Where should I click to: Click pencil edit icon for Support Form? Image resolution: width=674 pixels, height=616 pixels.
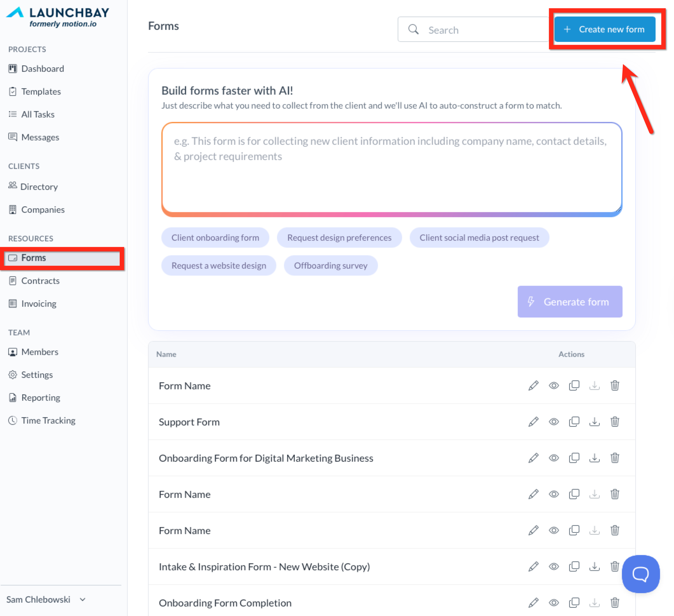(x=533, y=421)
